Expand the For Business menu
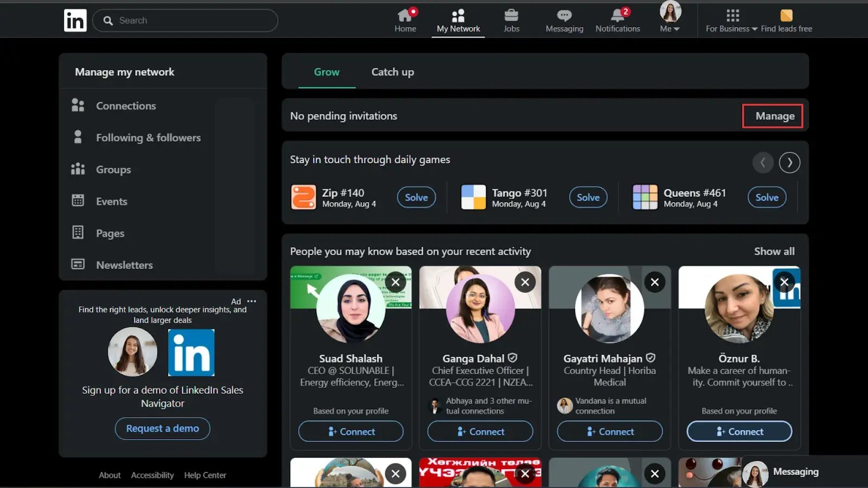868x488 pixels. click(x=731, y=28)
